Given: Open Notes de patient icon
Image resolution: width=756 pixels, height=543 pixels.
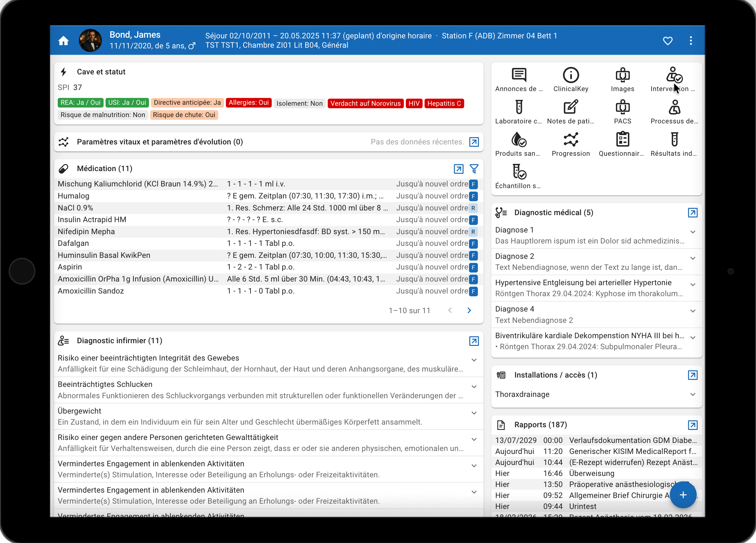Looking at the screenshot, I should pyautogui.click(x=571, y=107).
